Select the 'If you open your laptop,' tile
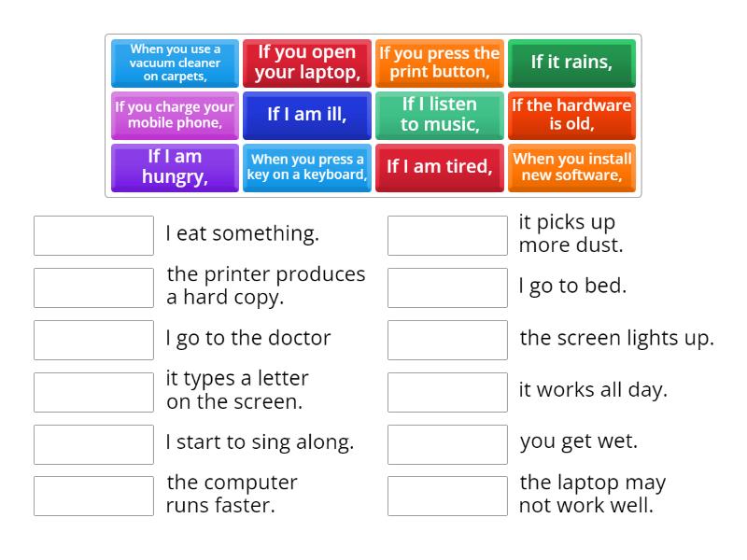This screenshot has width=747, height=560. click(x=307, y=63)
